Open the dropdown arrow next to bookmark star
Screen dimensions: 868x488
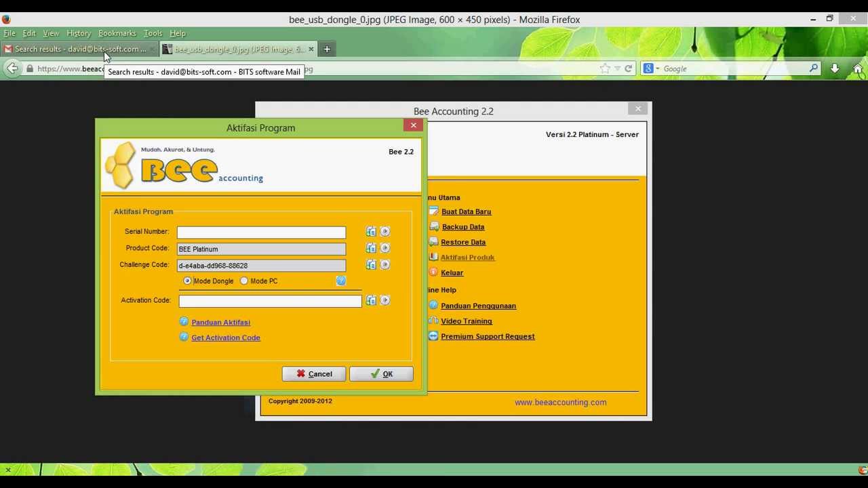617,68
